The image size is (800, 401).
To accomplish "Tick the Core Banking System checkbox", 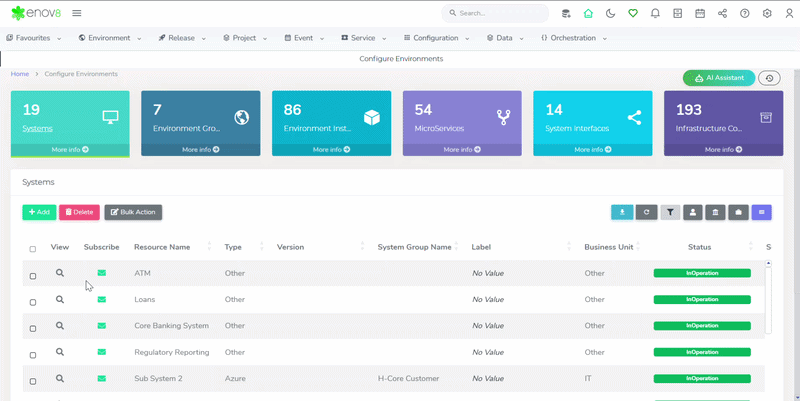I will 33,327.
